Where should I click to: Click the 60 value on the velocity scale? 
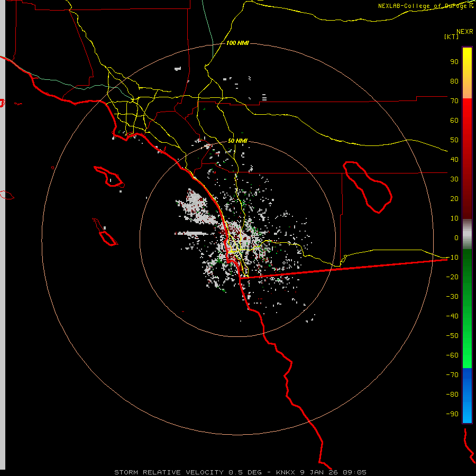point(454,121)
